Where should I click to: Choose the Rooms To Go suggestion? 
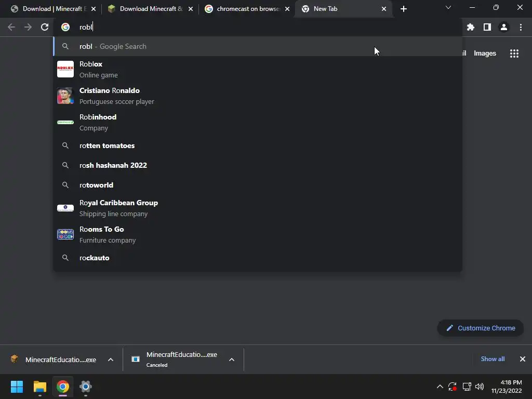click(x=258, y=234)
